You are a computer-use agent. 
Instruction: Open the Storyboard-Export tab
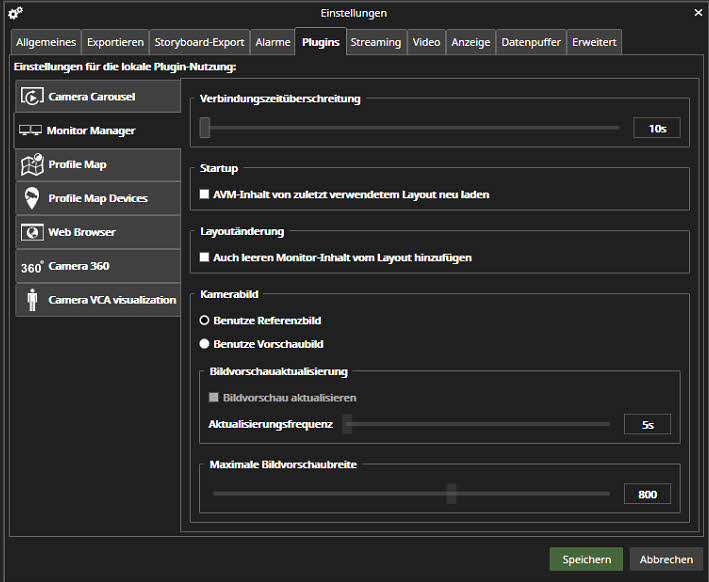point(199,42)
